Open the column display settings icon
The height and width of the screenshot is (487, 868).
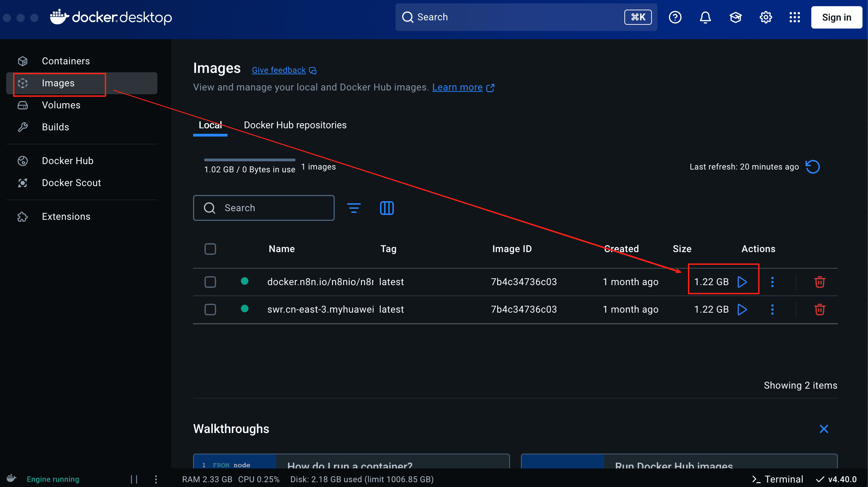tap(387, 208)
